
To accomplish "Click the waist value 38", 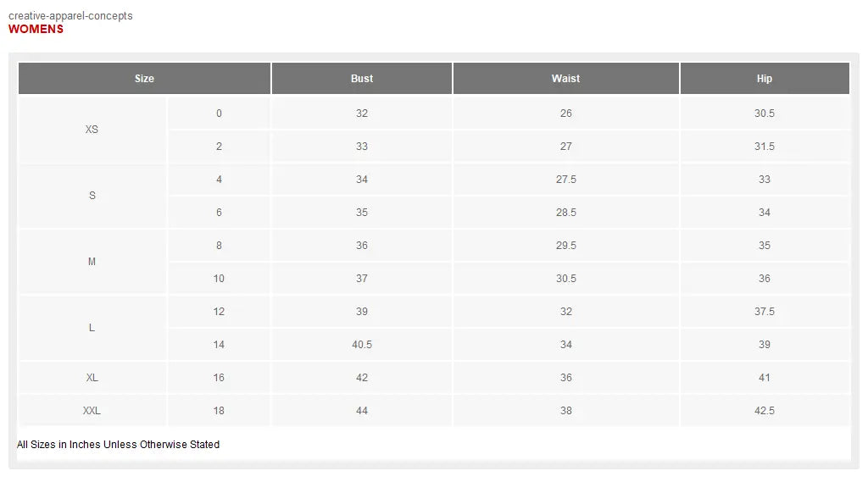I will 565,411.
